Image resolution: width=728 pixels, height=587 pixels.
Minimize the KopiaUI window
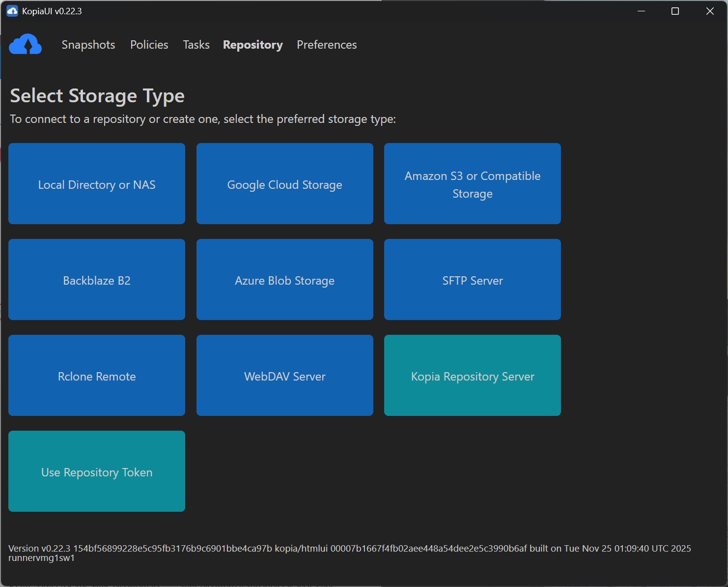tap(641, 11)
